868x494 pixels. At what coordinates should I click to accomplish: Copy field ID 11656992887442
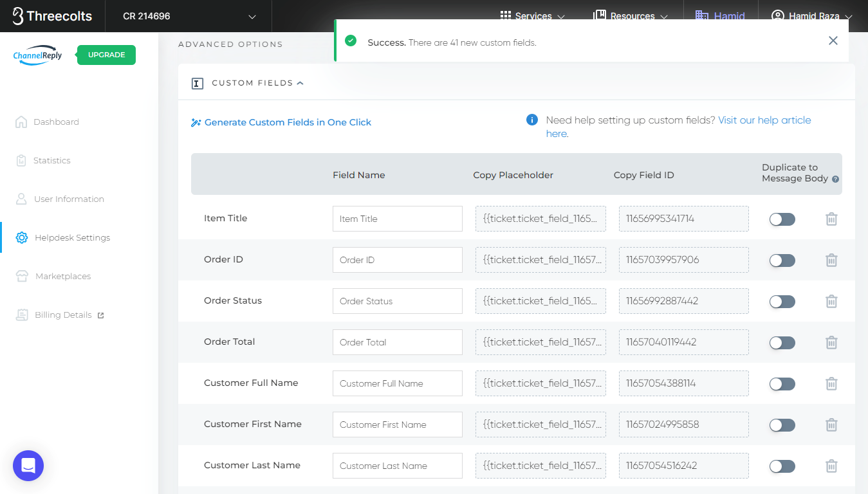click(x=684, y=301)
